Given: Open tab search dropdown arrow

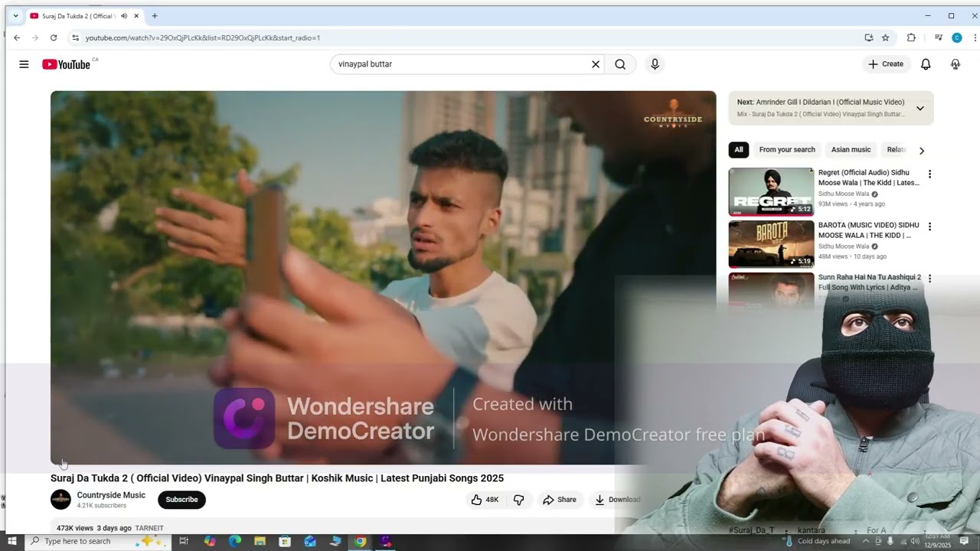Looking at the screenshot, I should pyautogui.click(x=15, y=16).
